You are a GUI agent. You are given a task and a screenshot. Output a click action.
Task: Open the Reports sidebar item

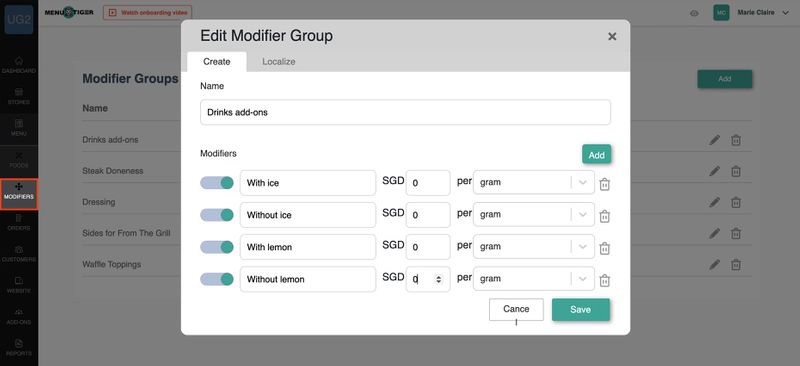pyautogui.click(x=19, y=348)
